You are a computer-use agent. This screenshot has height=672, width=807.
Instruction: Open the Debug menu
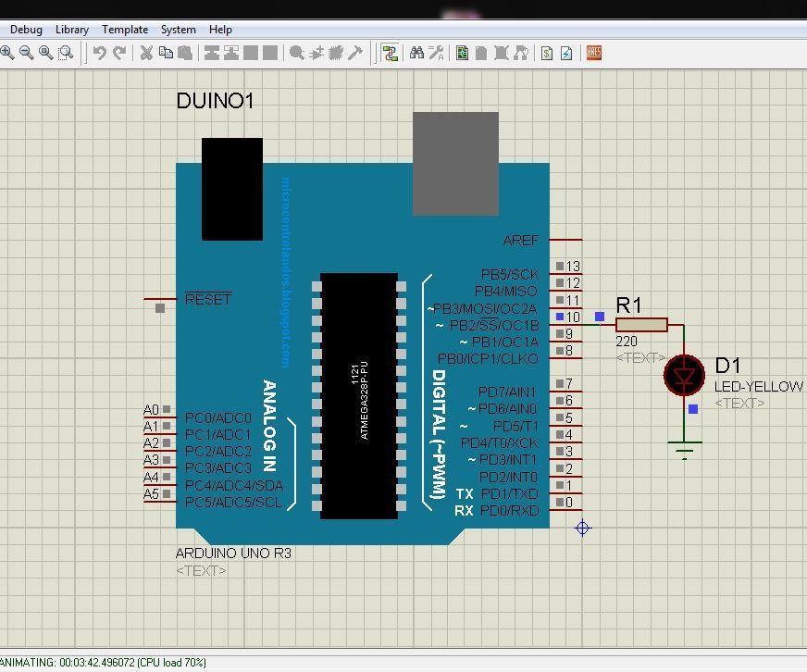(x=25, y=29)
